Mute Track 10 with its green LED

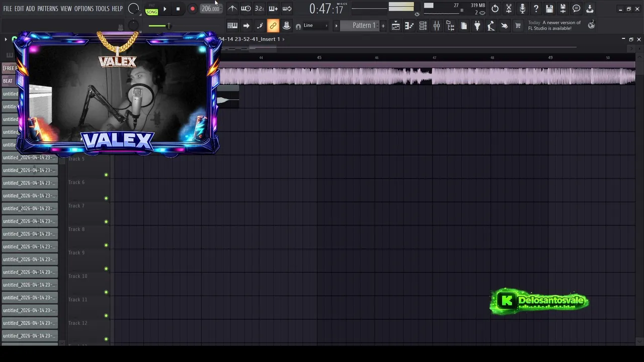click(106, 292)
